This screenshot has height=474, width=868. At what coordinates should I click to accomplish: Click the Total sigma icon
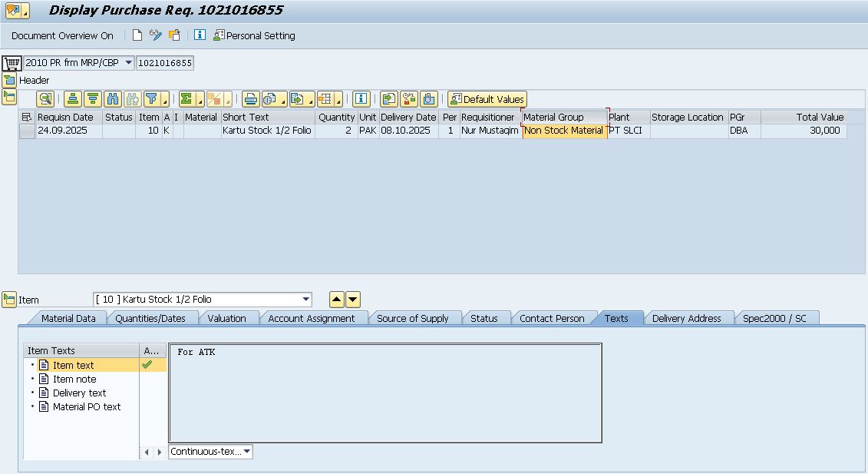[186, 99]
